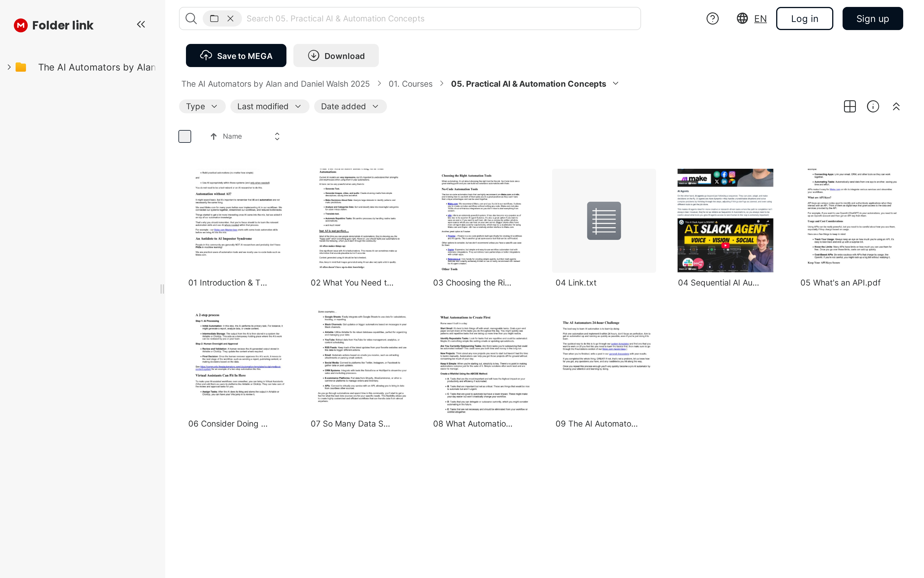Open the Type filter dropdown
924x578 pixels.
click(202, 106)
